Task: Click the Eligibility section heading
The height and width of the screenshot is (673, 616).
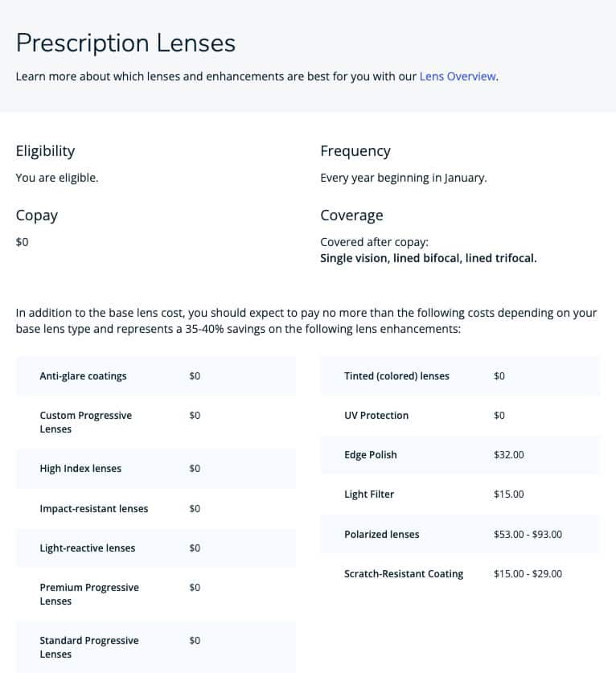Action: pos(45,151)
